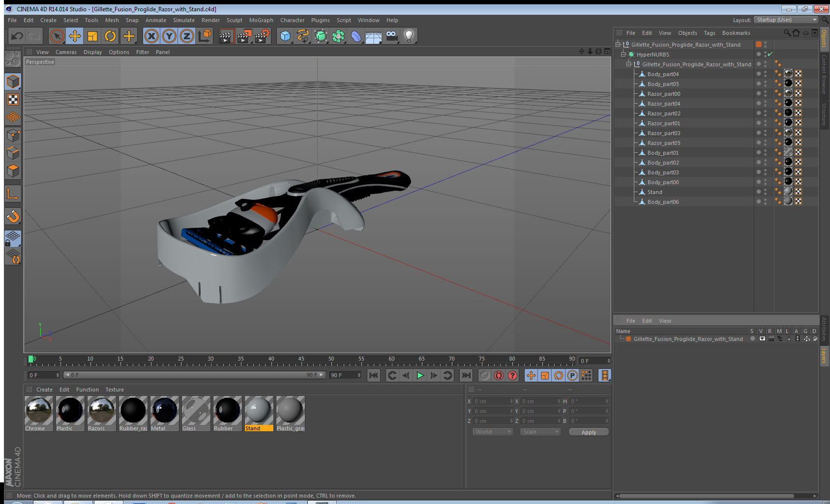Toggle snapping magnet icon
This screenshot has height=504, width=830.
[x=13, y=216]
